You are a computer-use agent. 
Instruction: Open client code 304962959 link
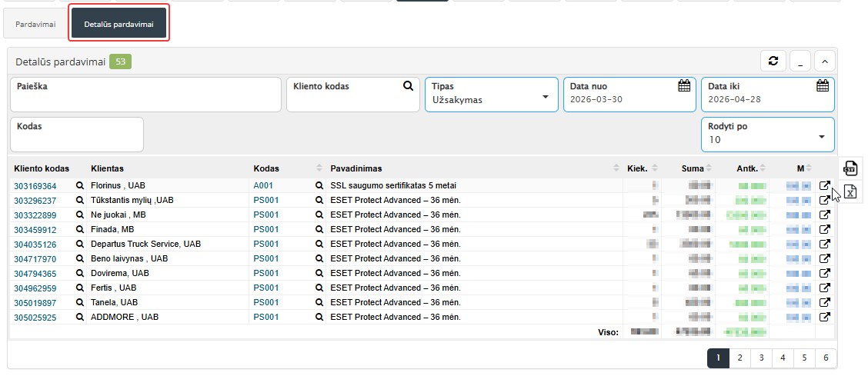(35, 288)
